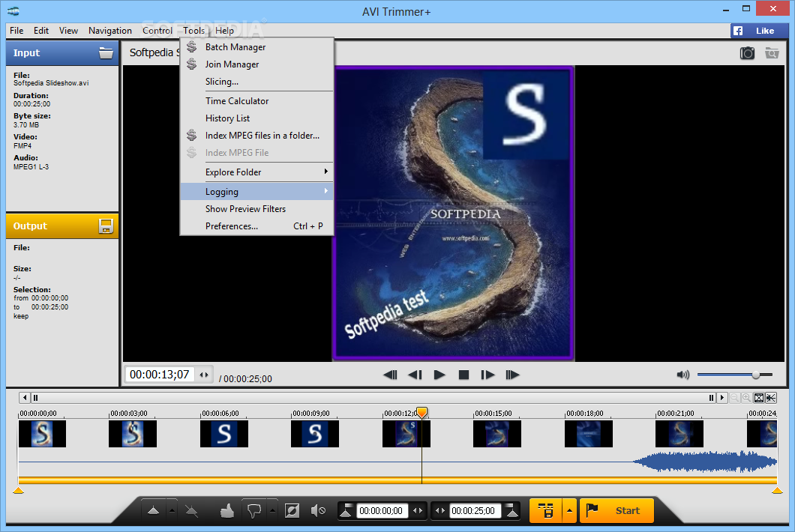Click the right orange selection end triangle

[777, 490]
